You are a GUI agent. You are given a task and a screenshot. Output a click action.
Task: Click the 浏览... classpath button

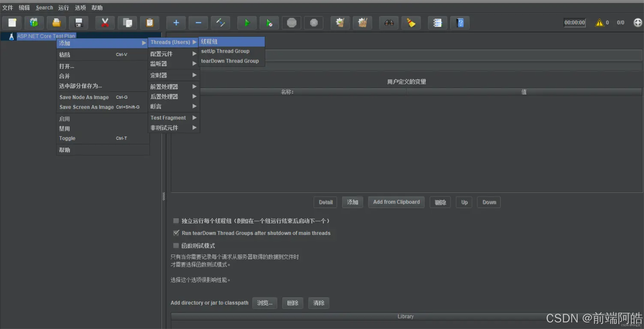(x=265, y=303)
